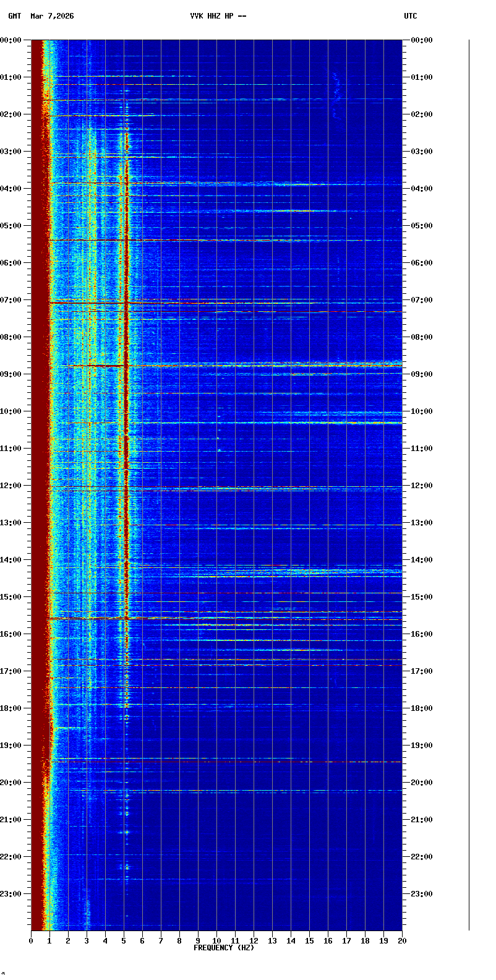Click the VVK HHZ HP station title
The width and height of the screenshot is (496, 980).
[218, 16]
